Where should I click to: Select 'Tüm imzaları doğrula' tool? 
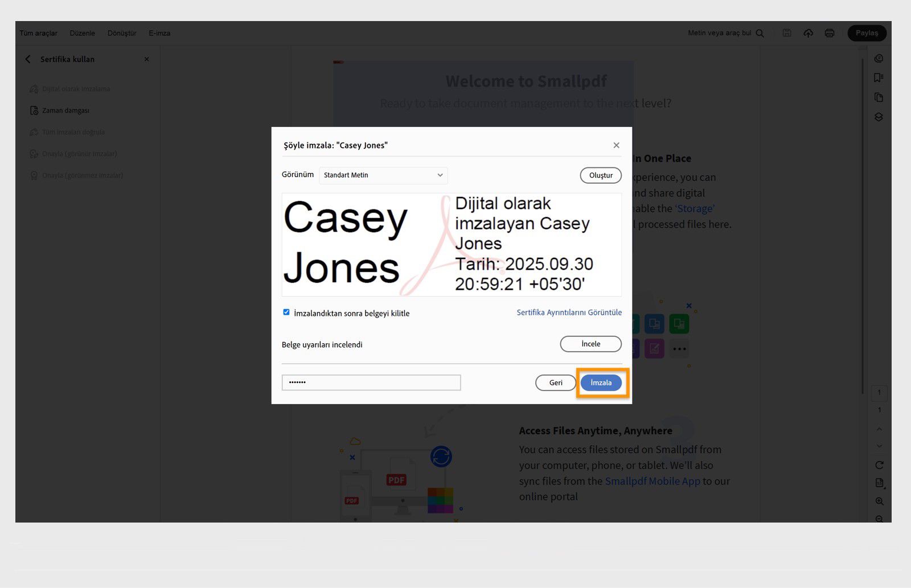[x=67, y=132]
